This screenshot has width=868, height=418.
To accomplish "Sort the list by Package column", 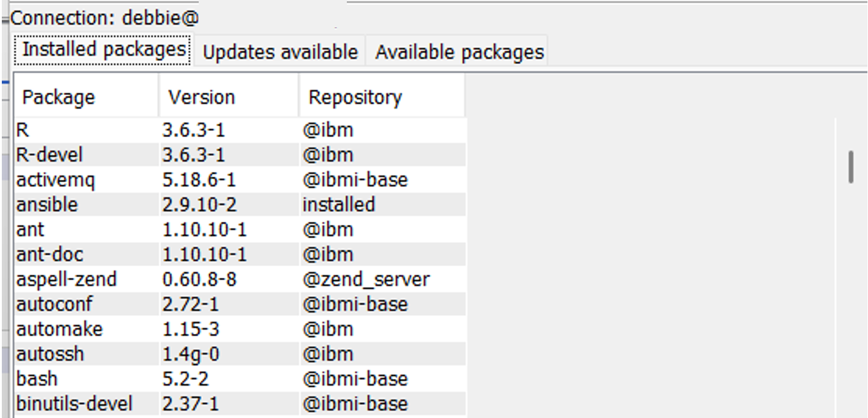I will 58,96.
